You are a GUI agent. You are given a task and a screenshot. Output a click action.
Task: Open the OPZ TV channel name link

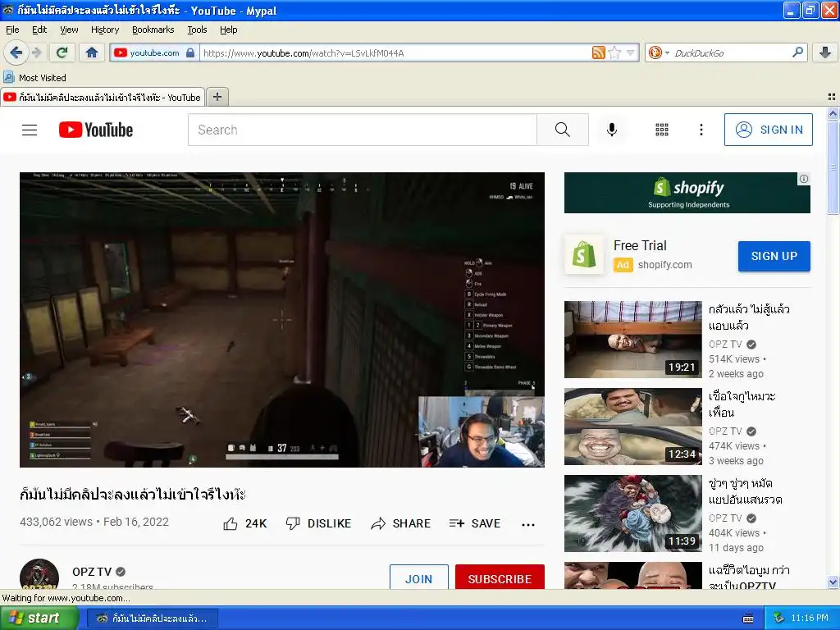pos(92,572)
